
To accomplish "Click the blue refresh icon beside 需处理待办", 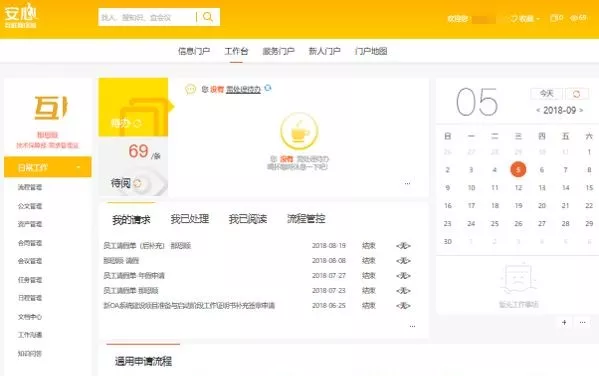I will tap(268, 88).
